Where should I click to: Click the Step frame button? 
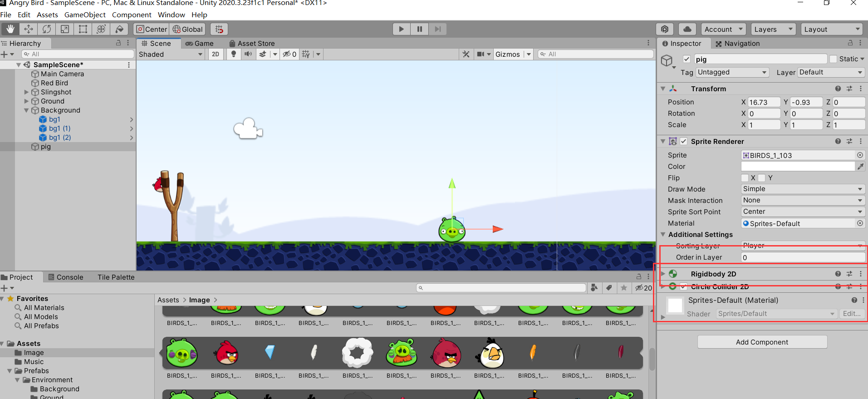pyautogui.click(x=437, y=29)
